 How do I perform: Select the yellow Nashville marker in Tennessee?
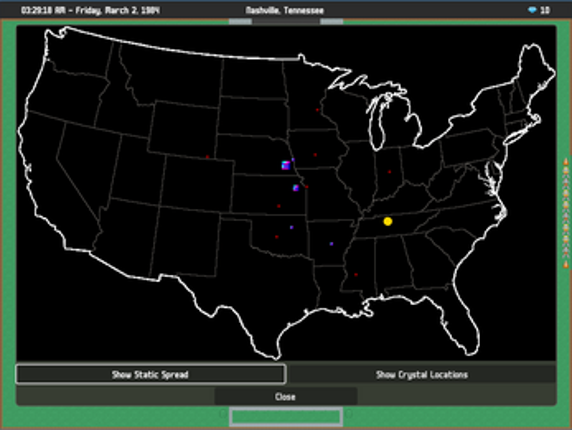(388, 221)
